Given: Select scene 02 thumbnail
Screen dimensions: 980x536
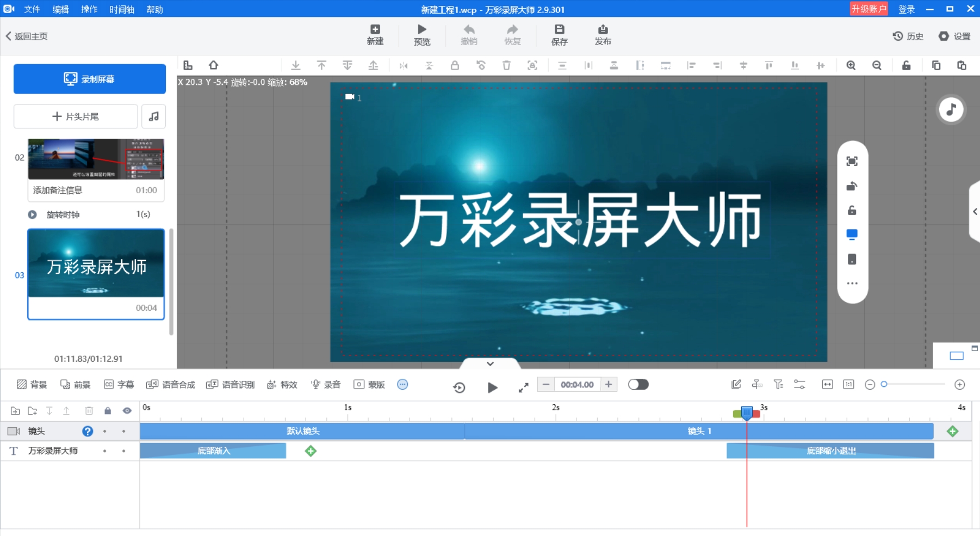Looking at the screenshot, I should coord(96,159).
